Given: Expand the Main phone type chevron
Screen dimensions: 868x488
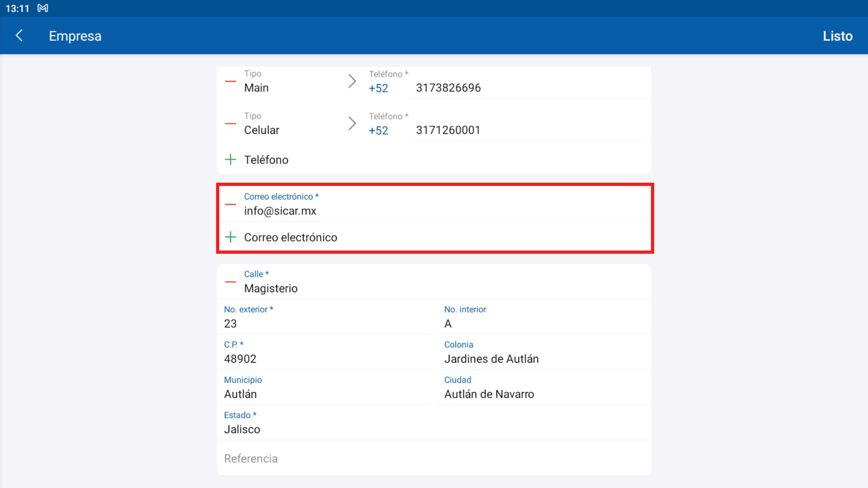Looking at the screenshot, I should (352, 81).
